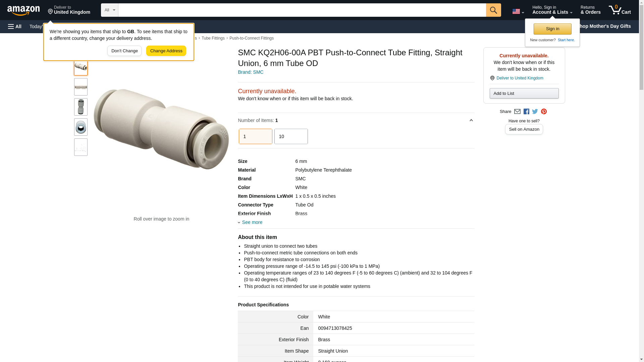Open Returns & Orders
The height and width of the screenshot is (362, 644).
(x=590, y=10)
